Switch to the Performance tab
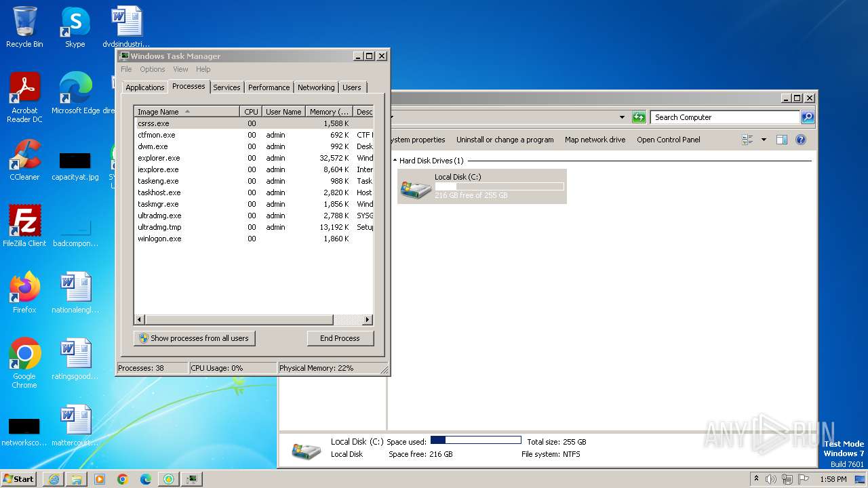Viewport: 868px width, 488px height. [269, 87]
